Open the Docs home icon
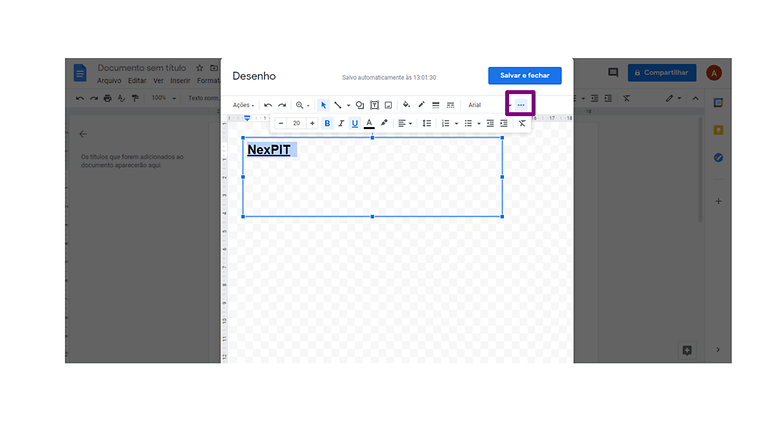782x440 pixels. 80,73
